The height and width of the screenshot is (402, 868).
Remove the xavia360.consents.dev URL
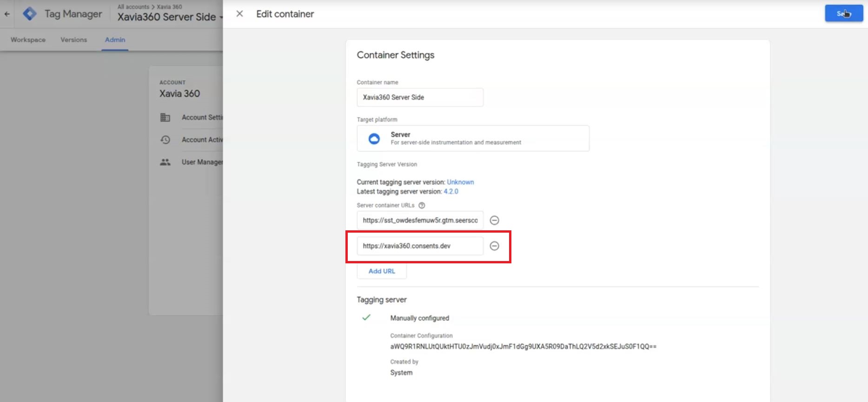point(495,246)
